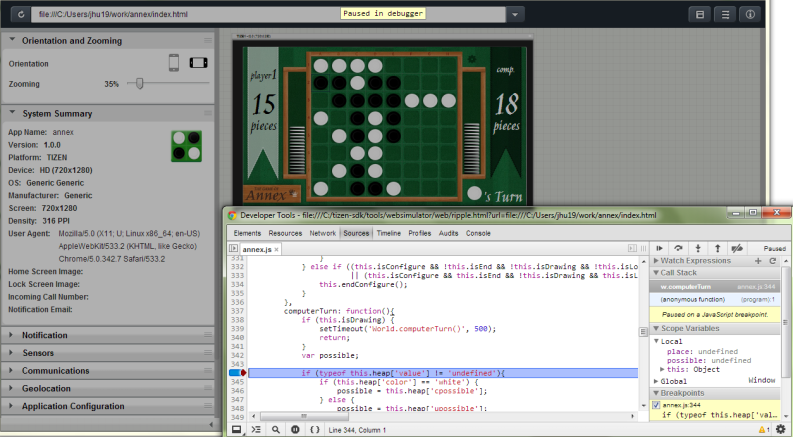This screenshot has width=793, height=437.
Task: Switch simulator to landscape orientation
Action: (x=199, y=63)
